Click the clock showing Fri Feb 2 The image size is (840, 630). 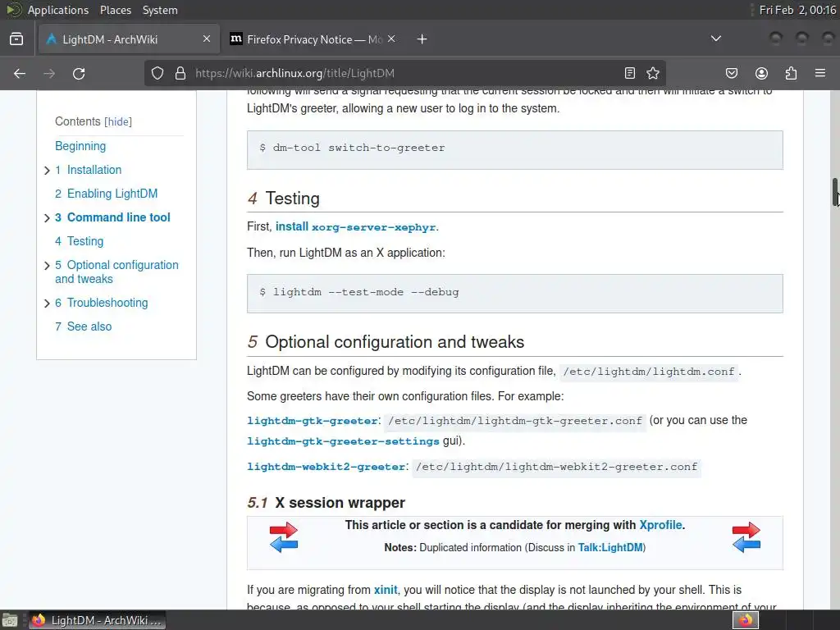(x=797, y=10)
